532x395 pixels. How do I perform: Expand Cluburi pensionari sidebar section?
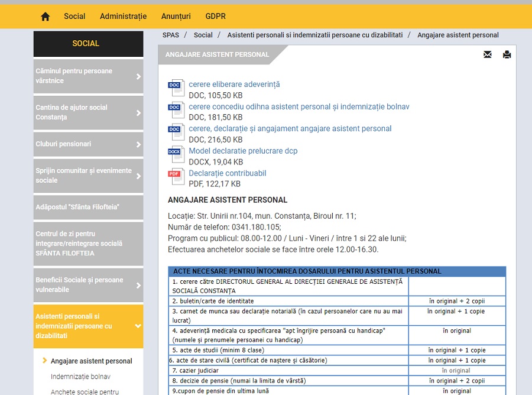138,144
